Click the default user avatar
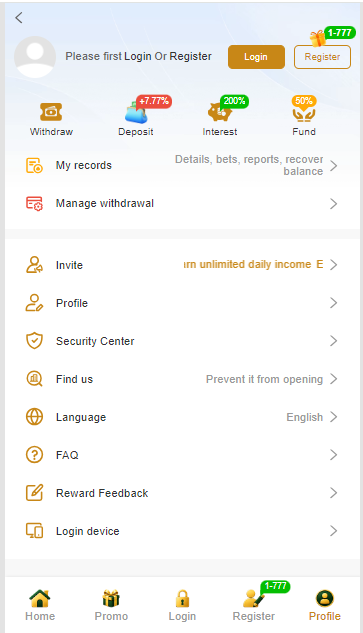This screenshot has width=363, height=633. [35, 57]
